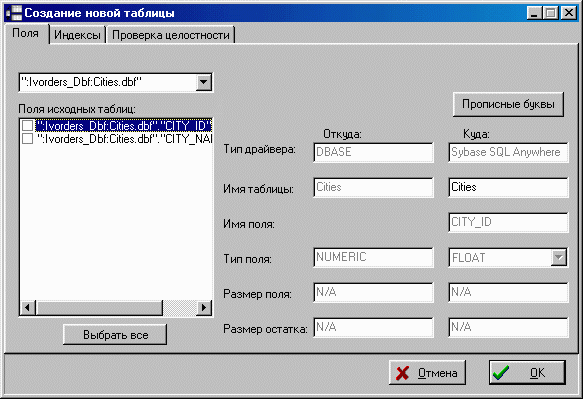Minimize the Создание новой таблицы window

[x=534, y=13]
